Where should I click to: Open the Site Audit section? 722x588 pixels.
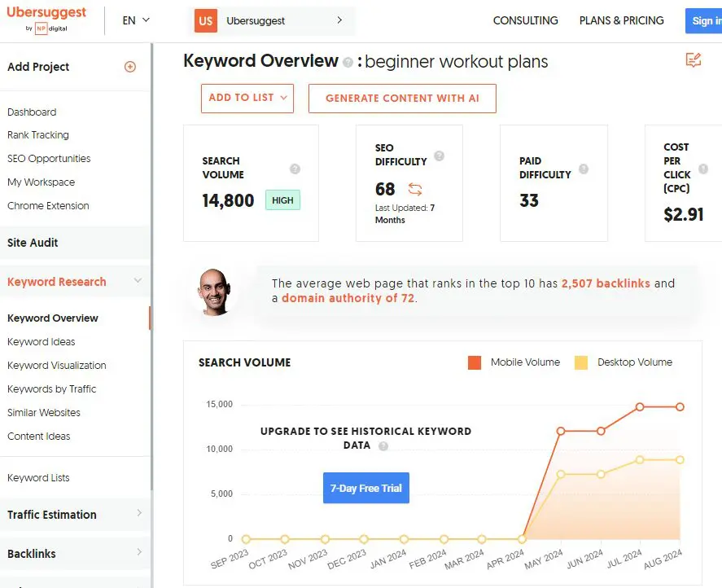(75, 243)
